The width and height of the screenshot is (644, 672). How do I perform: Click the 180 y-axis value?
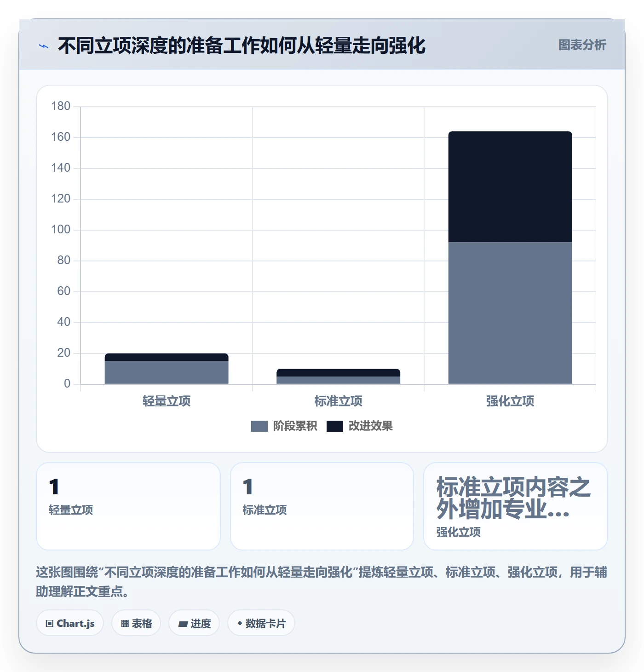61,106
